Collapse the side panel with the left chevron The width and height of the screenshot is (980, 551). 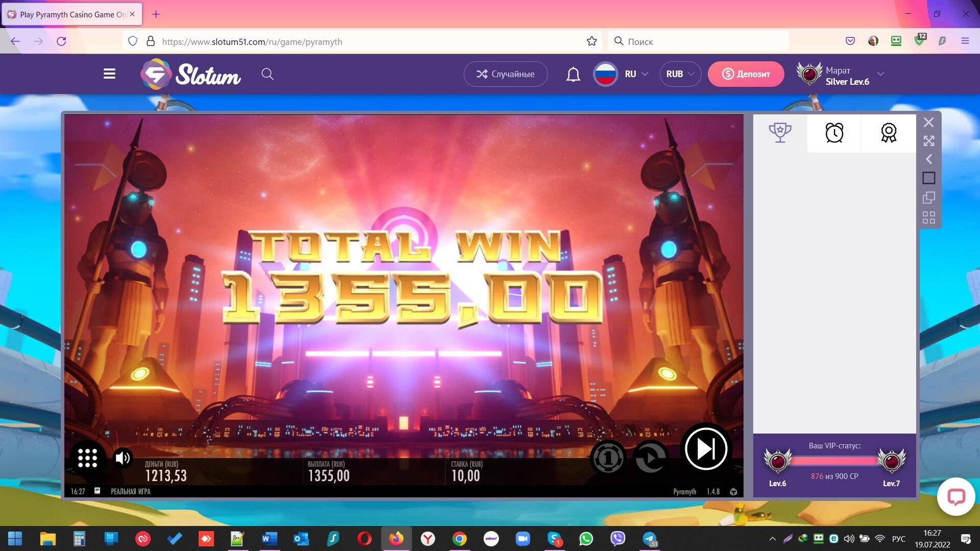click(x=928, y=159)
